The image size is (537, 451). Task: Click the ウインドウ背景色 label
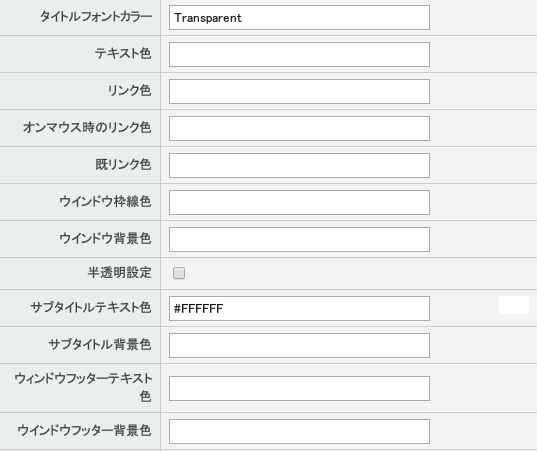(x=105, y=238)
